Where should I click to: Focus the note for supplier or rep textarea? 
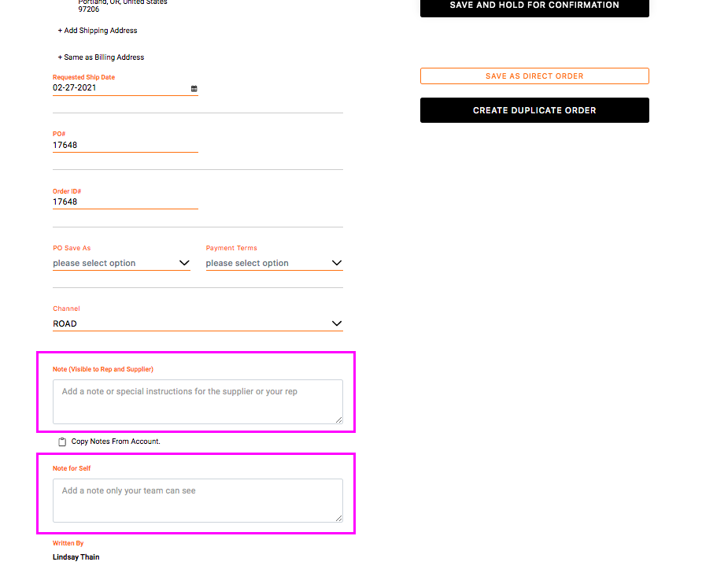point(197,401)
